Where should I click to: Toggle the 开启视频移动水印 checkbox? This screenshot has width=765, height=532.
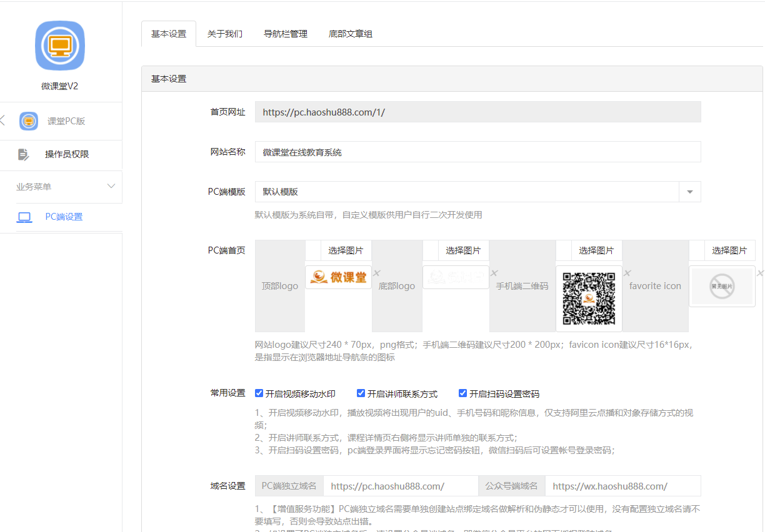coord(259,393)
